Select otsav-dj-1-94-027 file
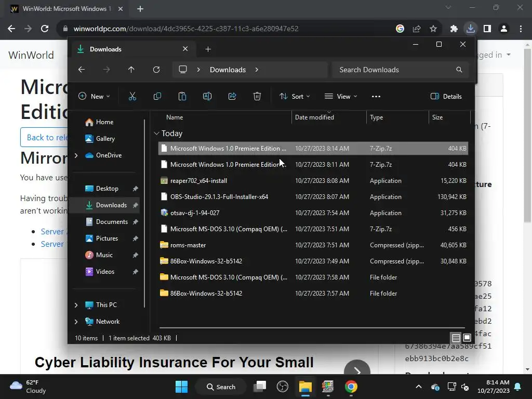The width and height of the screenshot is (532, 399). click(x=313, y=212)
